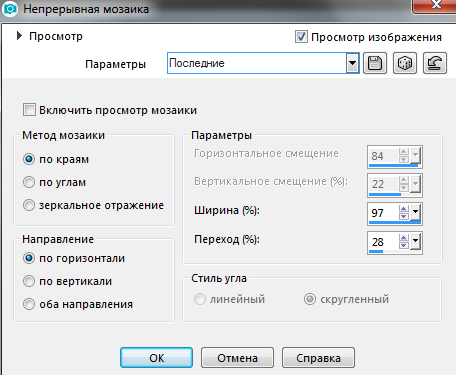Enable Включить просмотр мозаики checkbox
The image size is (456, 375).
29,110
